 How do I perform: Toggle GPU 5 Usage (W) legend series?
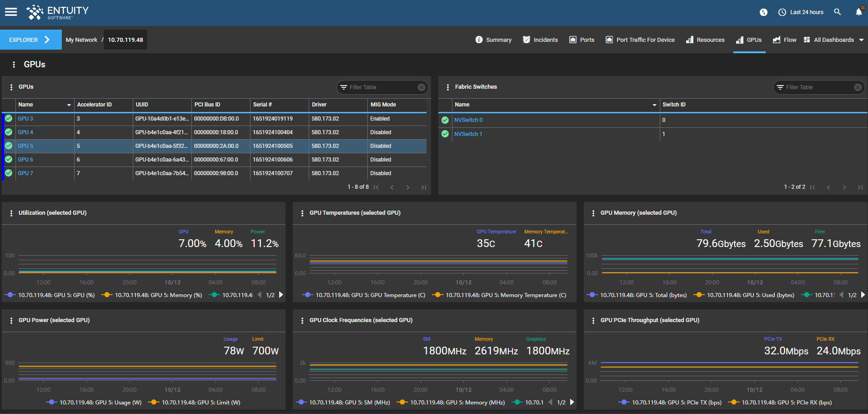tap(94, 403)
